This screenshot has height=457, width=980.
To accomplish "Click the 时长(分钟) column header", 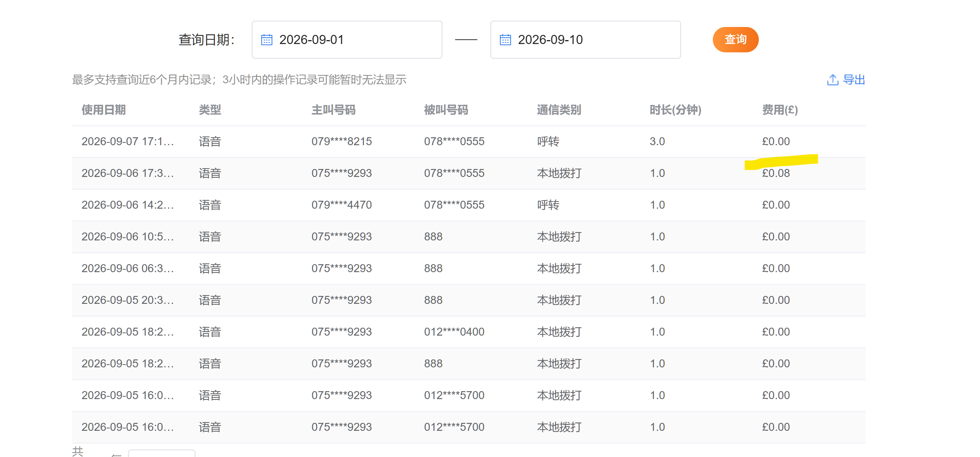I will click(x=676, y=110).
